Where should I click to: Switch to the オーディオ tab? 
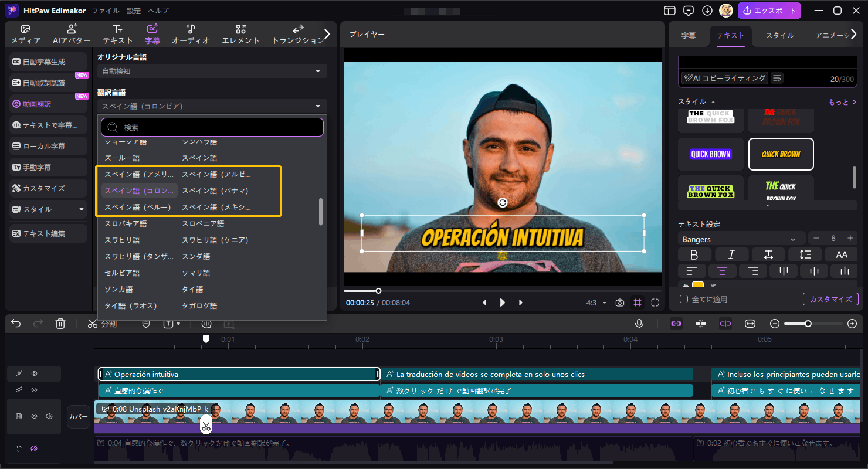click(x=191, y=34)
